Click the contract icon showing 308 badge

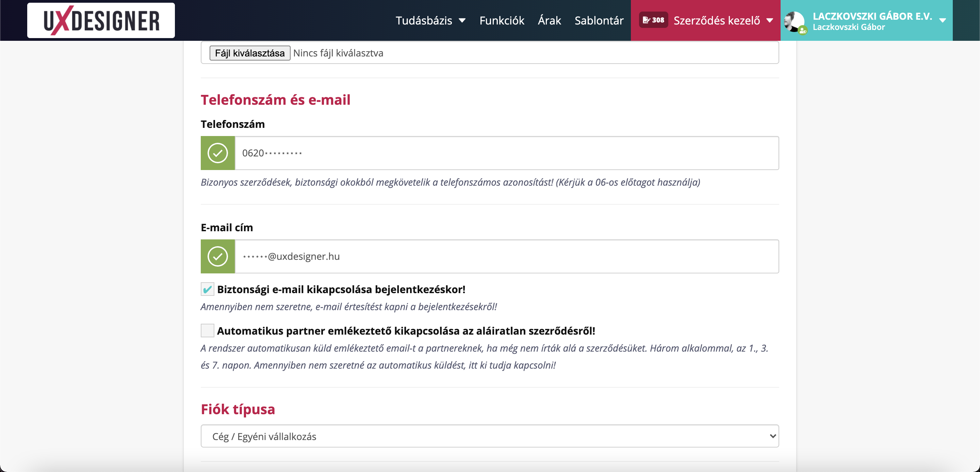(x=653, y=19)
